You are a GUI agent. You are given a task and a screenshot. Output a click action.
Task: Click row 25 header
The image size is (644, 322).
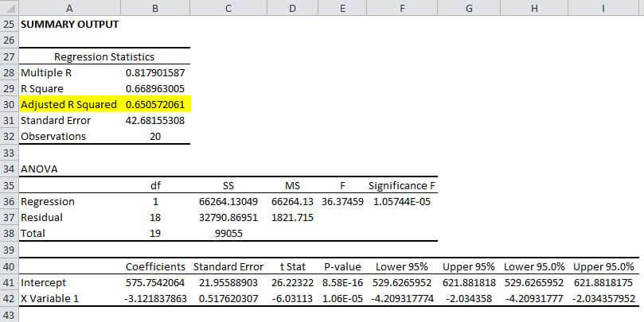[x=9, y=25]
